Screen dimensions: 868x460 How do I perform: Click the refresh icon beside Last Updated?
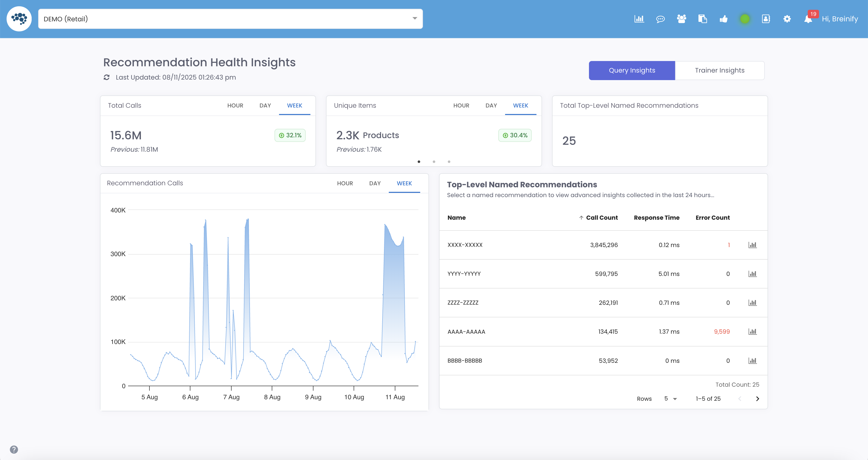106,77
